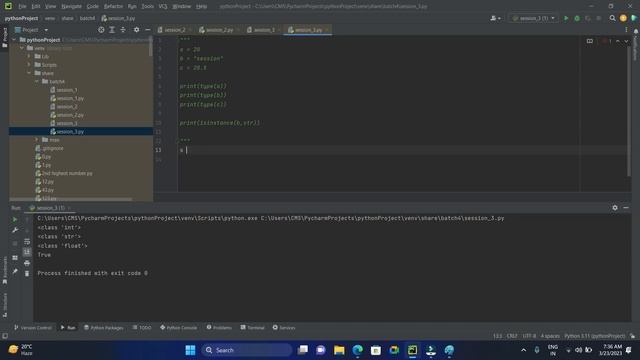Open the Notifications bell on right edge
This screenshot has width=640, height=360.
click(x=636, y=31)
